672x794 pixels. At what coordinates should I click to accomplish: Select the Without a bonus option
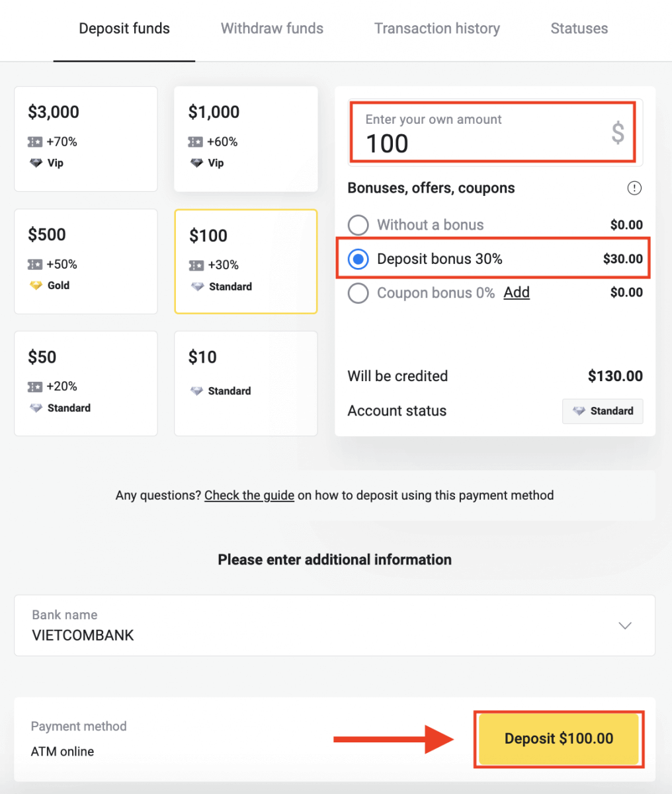[358, 225]
